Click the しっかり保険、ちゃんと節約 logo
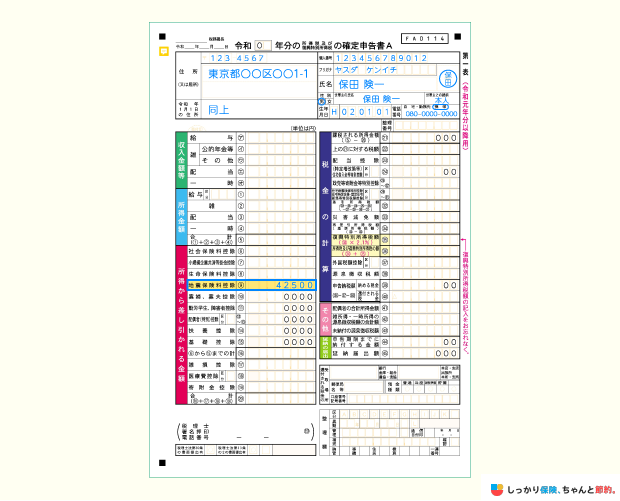620x501 pixels. coord(553,490)
